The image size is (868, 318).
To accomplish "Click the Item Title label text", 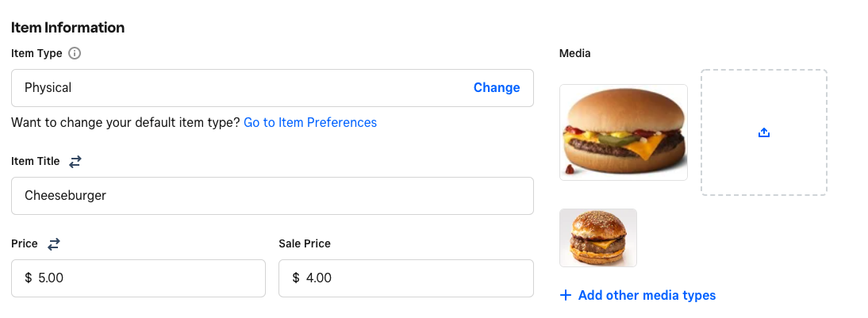I will (x=36, y=162).
